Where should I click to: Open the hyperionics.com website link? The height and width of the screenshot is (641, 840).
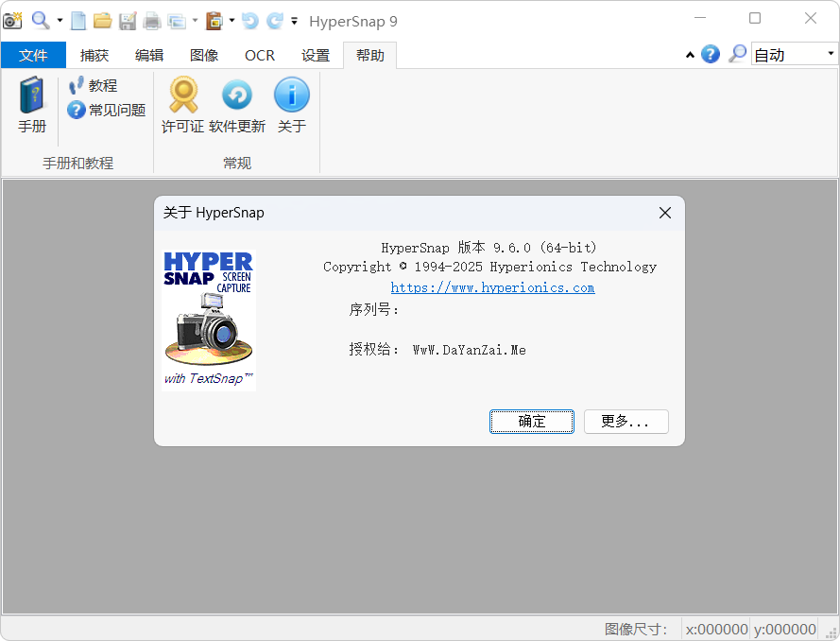point(492,287)
